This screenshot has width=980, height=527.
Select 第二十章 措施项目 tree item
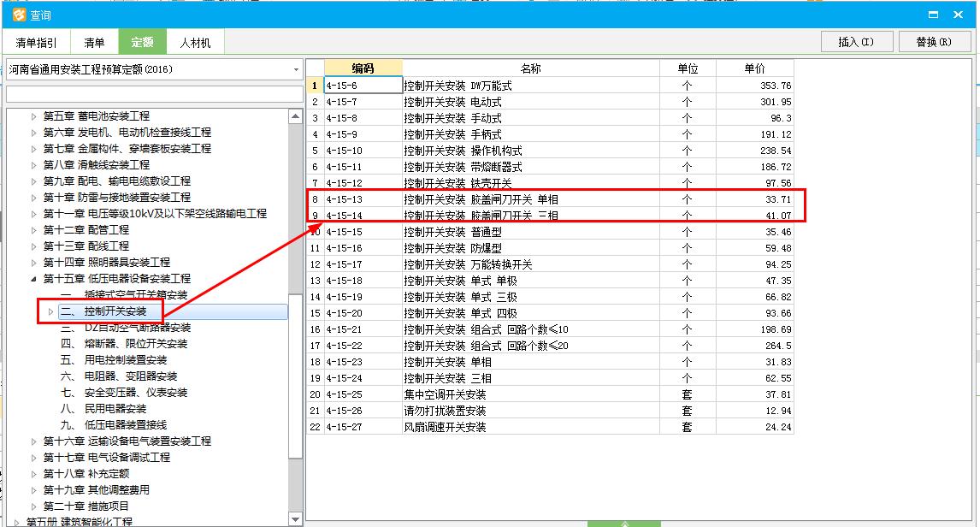click(86, 506)
